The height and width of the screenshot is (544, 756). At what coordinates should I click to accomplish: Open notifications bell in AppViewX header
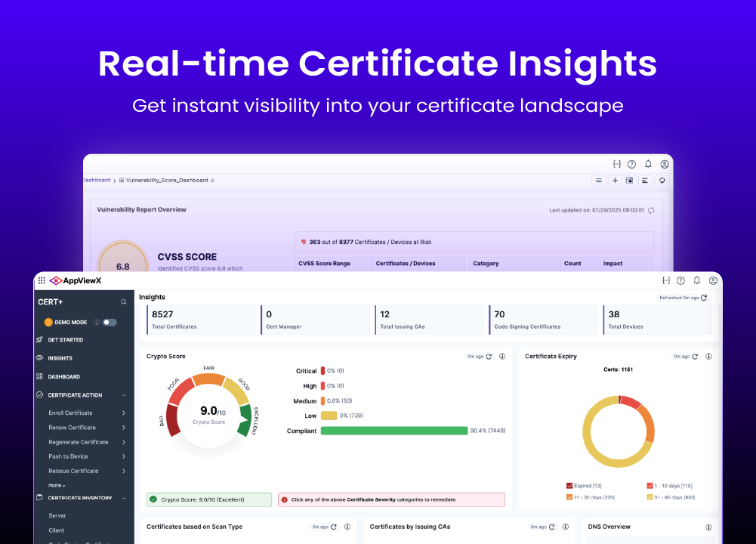pyautogui.click(x=696, y=280)
